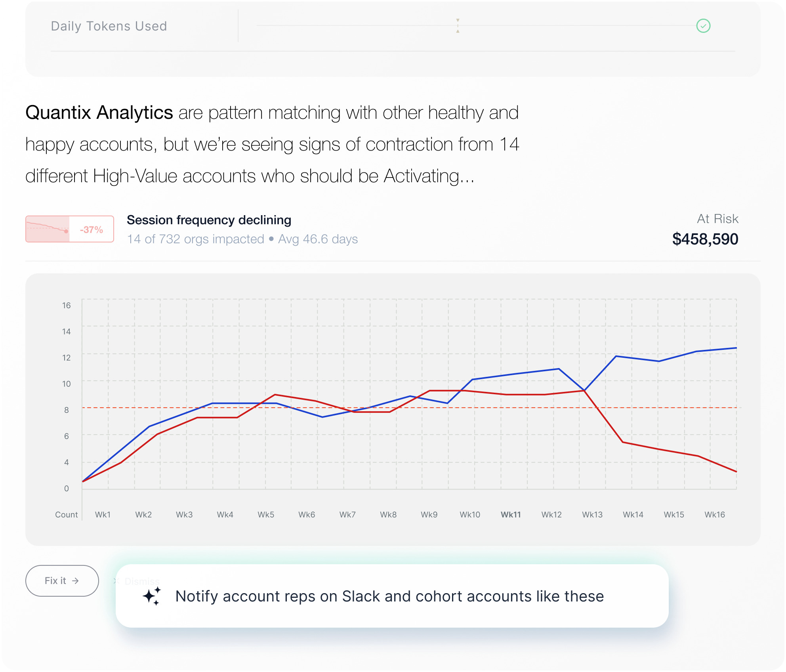Click the Wk5 week label

[266, 515]
